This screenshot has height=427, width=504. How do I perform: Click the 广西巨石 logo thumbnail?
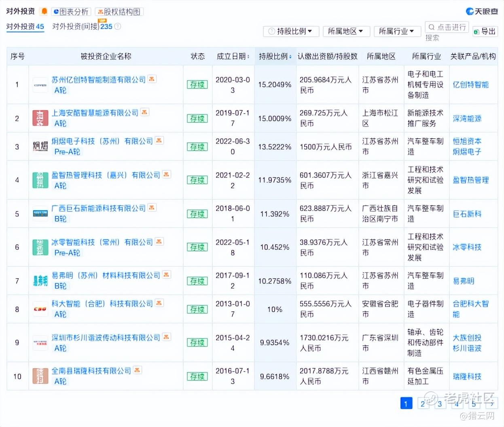40,213
